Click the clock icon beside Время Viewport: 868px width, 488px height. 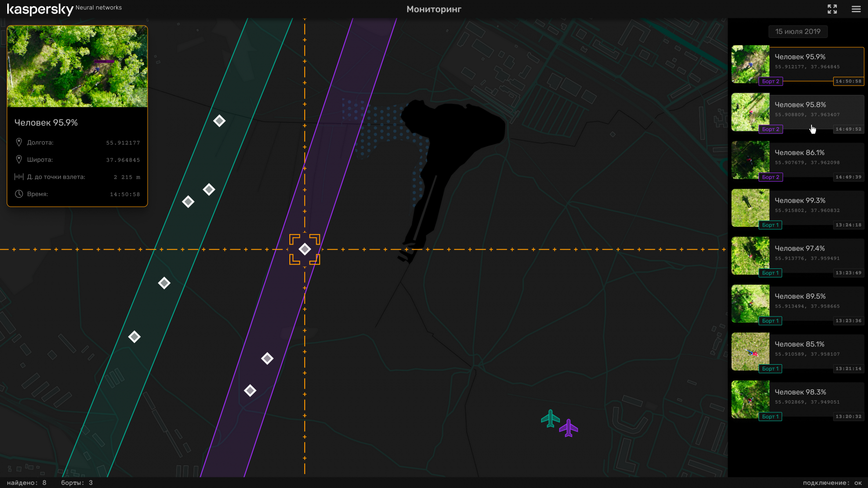pos(19,194)
